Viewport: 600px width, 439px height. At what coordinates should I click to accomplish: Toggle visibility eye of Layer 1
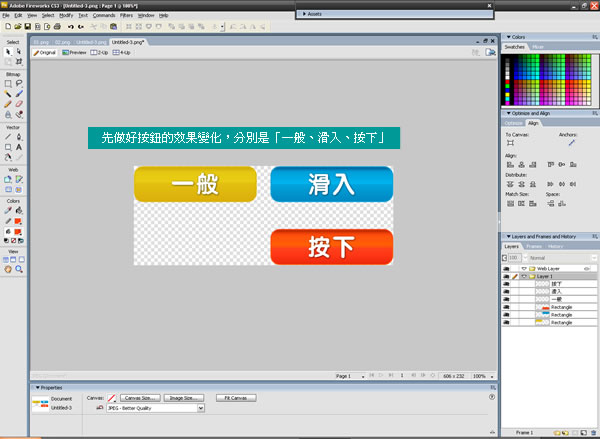click(x=506, y=276)
